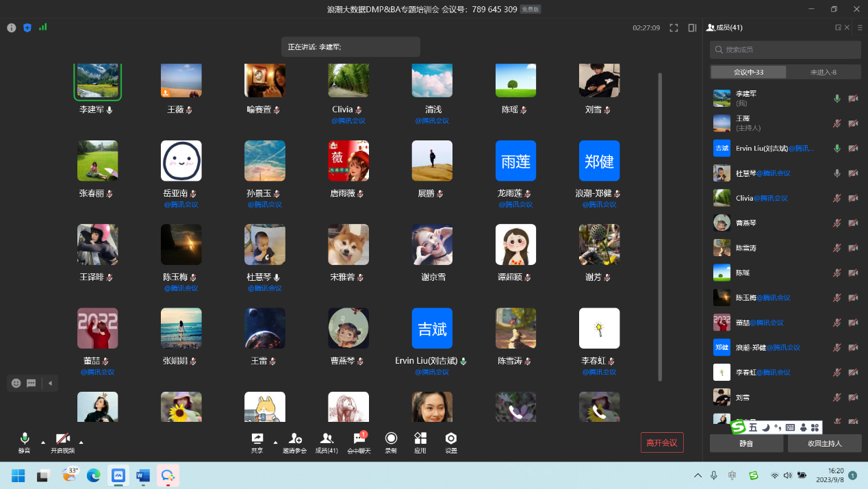Viewport: 868px width, 489px height.
Task: Click the 收回主持人 button
Action: (824, 444)
